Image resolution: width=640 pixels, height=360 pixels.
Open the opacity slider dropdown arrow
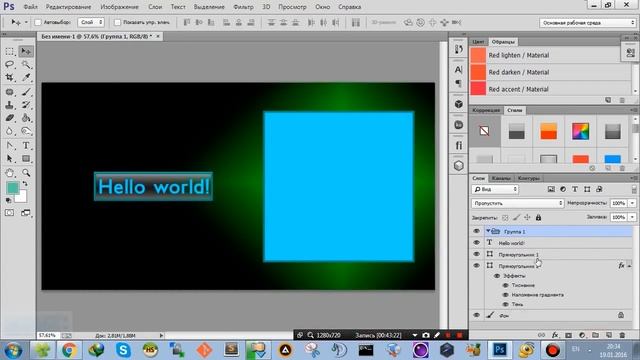coord(632,203)
